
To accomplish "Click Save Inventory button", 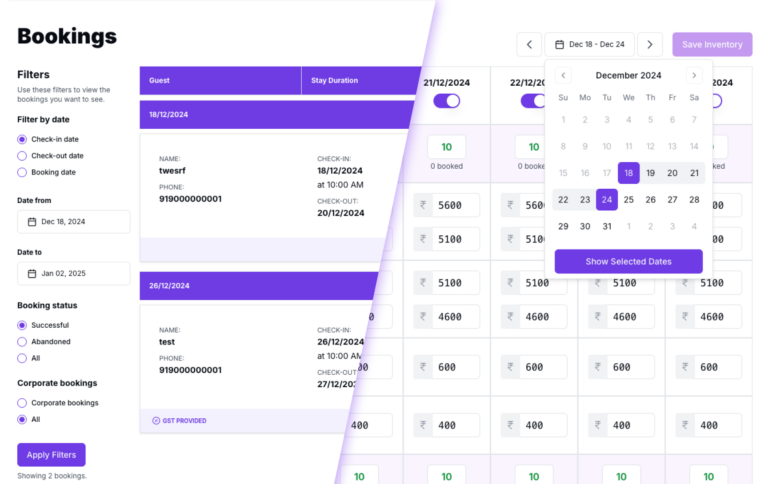I will [712, 45].
